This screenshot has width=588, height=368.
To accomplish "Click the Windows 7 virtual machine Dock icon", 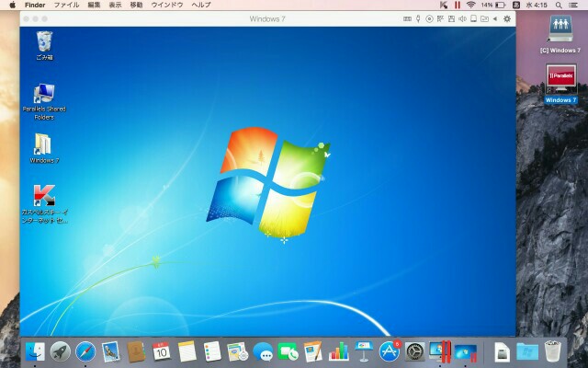I will pyautogui.click(x=466, y=352).
